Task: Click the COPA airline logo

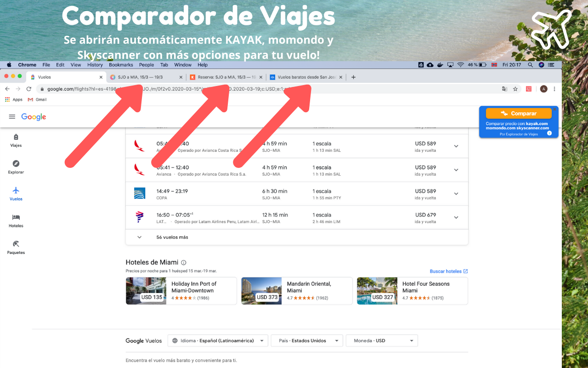Action: (140, 194)
